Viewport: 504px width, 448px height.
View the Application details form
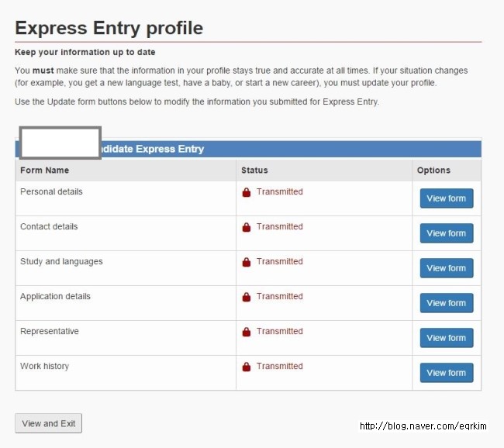[x=447, y=303]
